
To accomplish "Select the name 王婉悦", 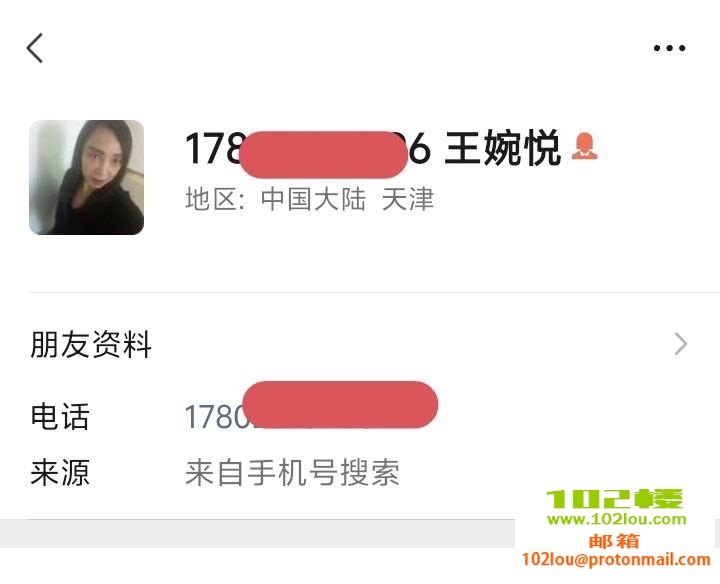I will (x=503, y=148).
